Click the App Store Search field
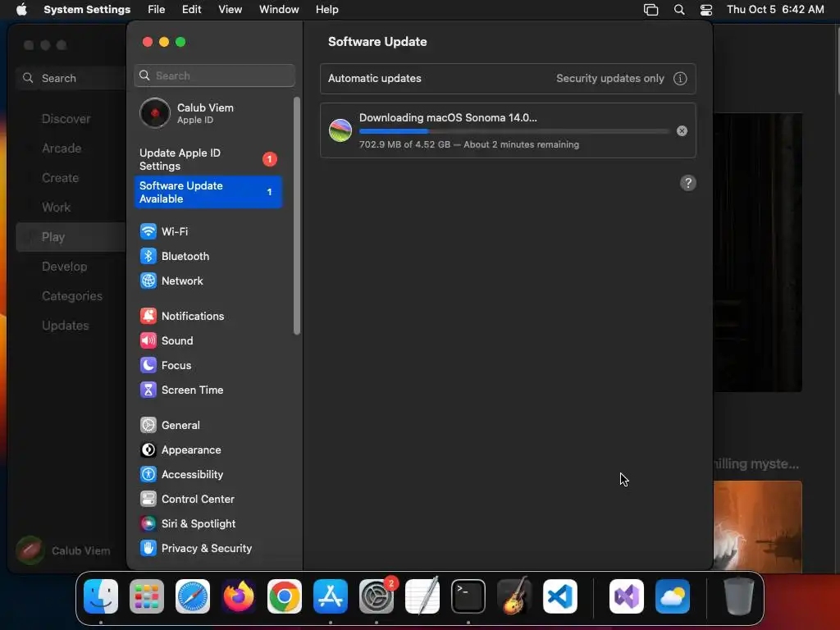The width and height of the screenshot is (840, 630). coord(72,78)
